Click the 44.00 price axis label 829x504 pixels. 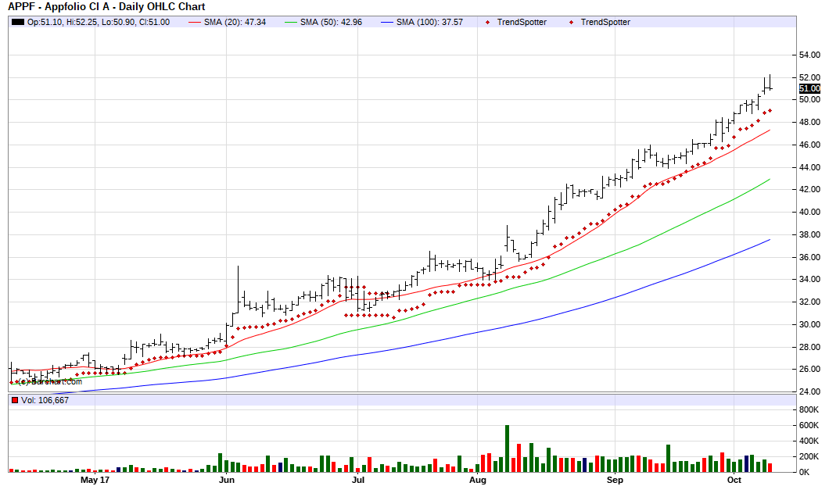click(809, 167)
